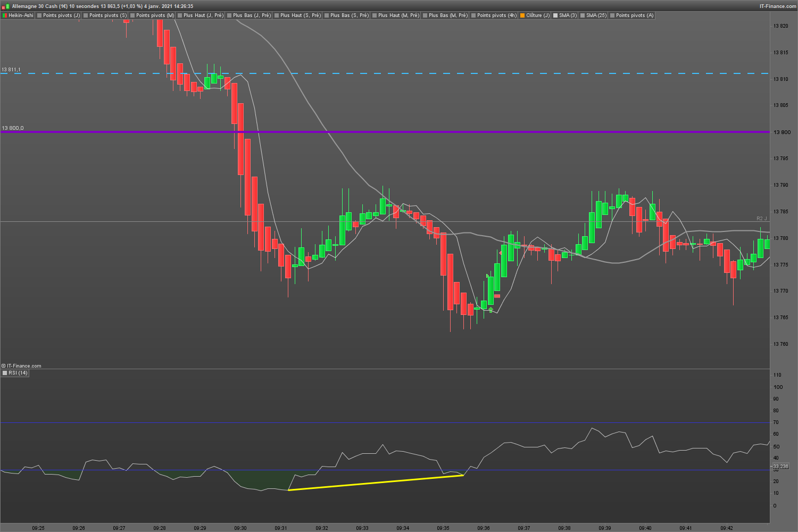Select the Plus Haut (M, Pré) tab
The height and width of the screenshot is (532, 798).
[396, 15]
